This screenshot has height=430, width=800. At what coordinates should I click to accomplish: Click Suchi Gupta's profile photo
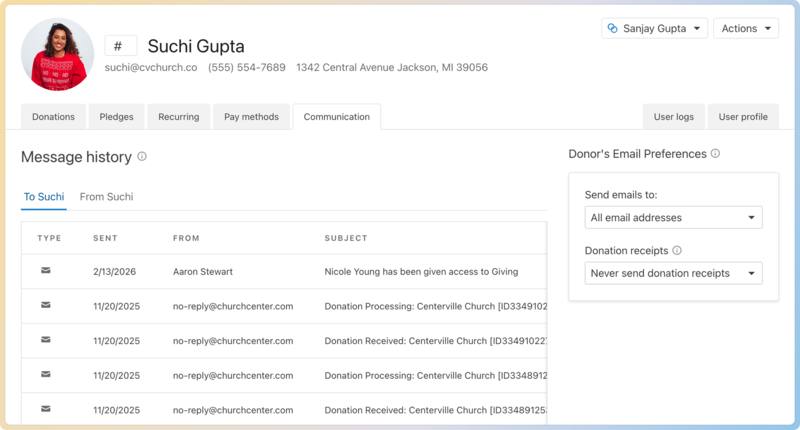(x=58, y=54)
